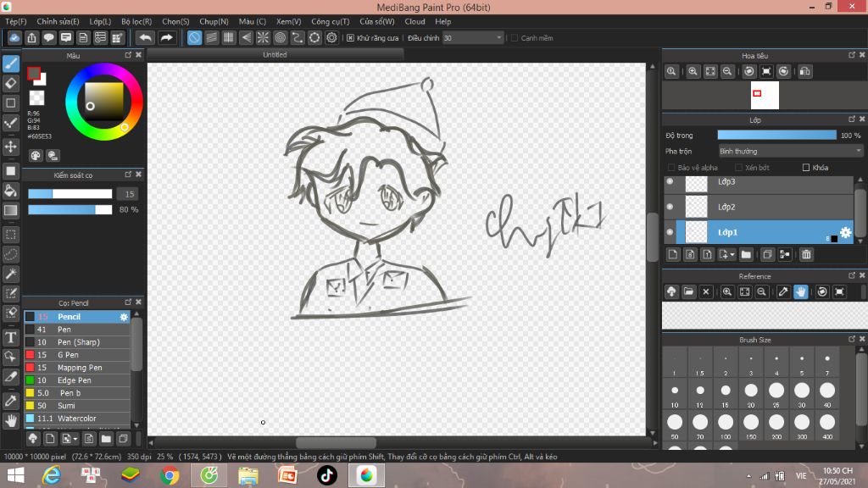Adjust Độ trong layer opacity slider

point(776,135)
